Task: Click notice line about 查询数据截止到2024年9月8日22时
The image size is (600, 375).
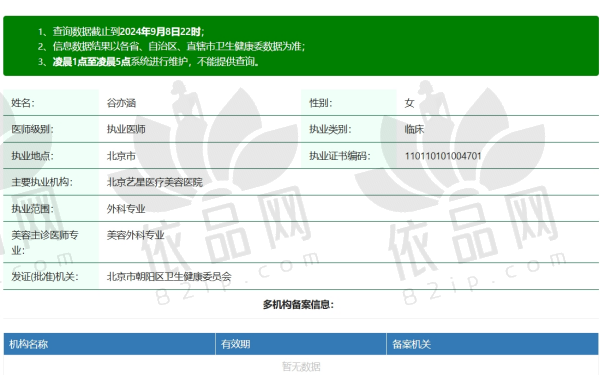Action: tap(121, 31)
